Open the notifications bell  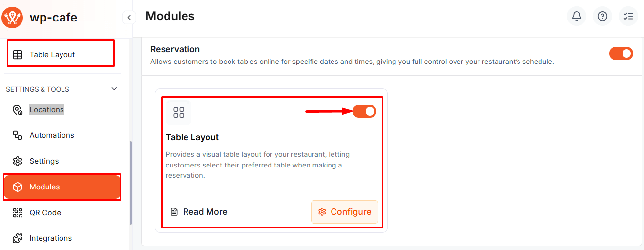(577, 17)
